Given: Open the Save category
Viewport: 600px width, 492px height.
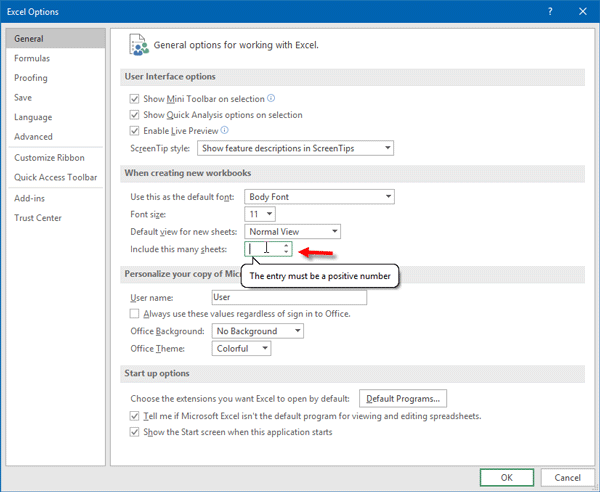Looking at the screenshot, I should tap(55, 97).
